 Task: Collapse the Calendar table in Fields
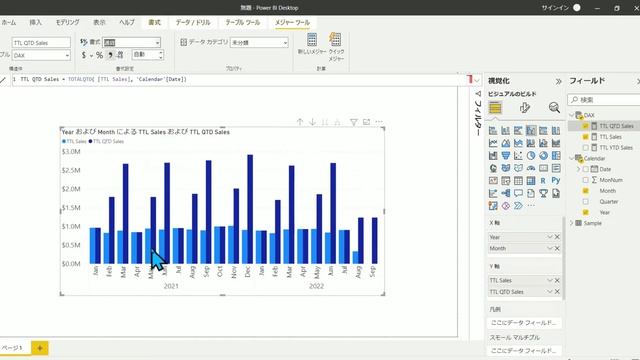[x=572, y=158]
